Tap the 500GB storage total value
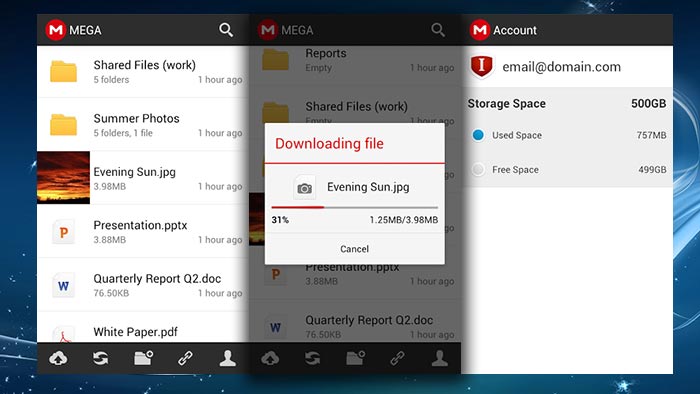 (649, 104)
